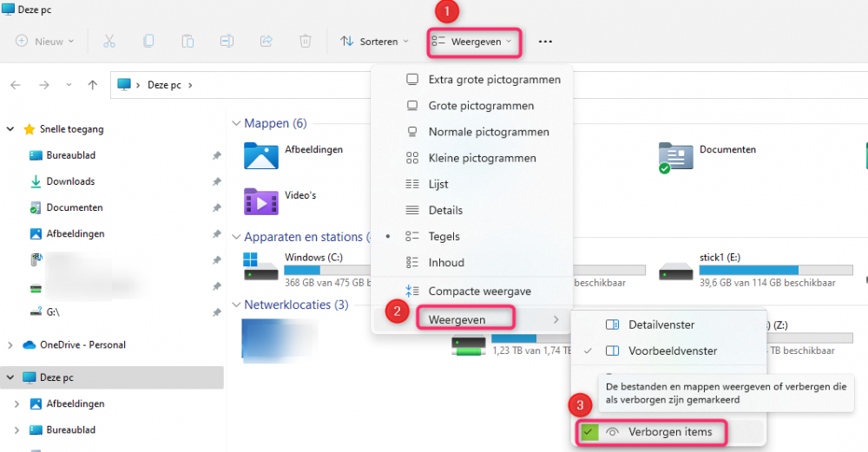Click the pin next to Downloads
The height and width of the screenshot is (452, 868).
[216, 182]
